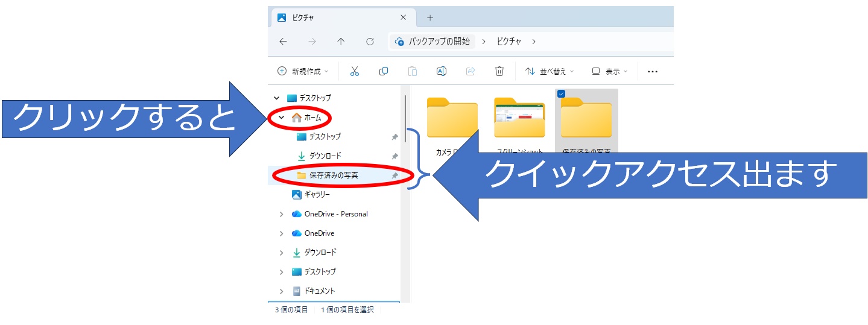This screenshot has height=325, width=868.
Task: Uncheck the selected folder's checkbox
Action: click(x=561, y=93)
